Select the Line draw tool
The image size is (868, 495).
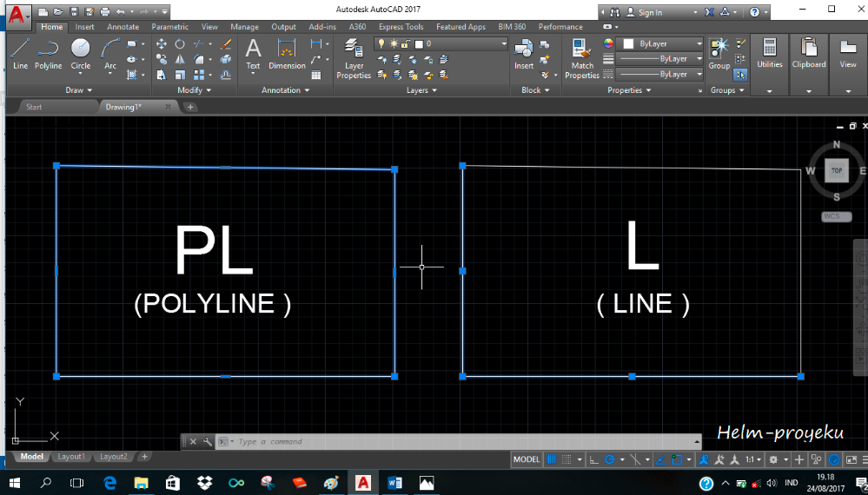(20, 54)
